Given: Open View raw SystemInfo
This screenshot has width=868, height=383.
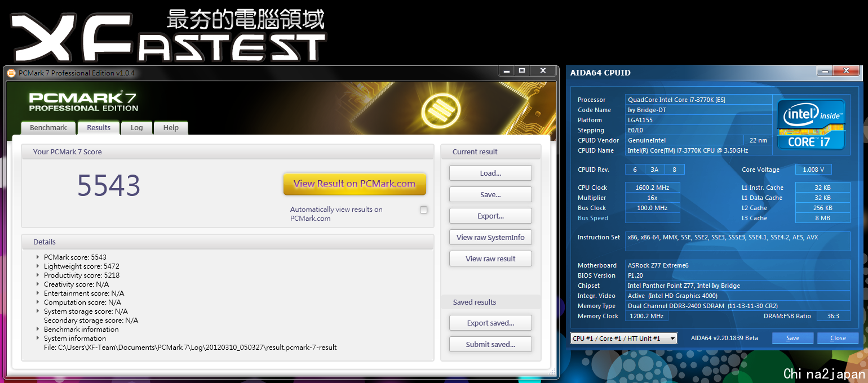Looking at the screenshot, I should [x=490, y=237].
